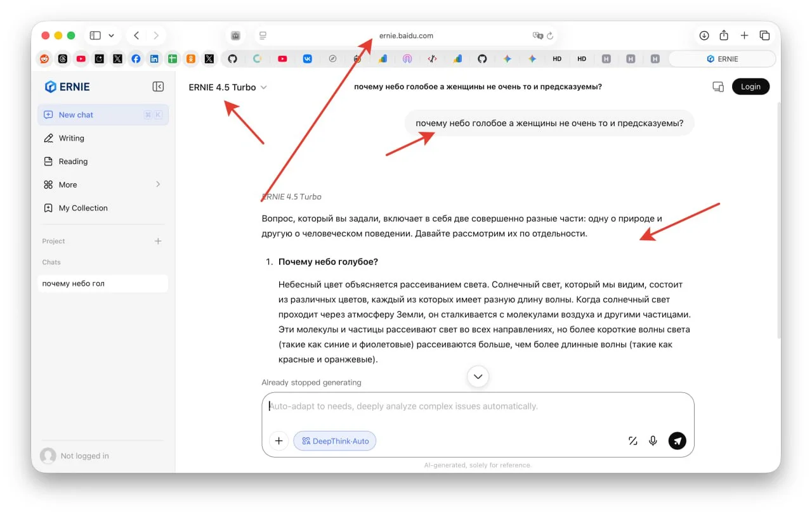Start a New chat
This screenshot has height=514, width=812.
click(x=103, y=115)
